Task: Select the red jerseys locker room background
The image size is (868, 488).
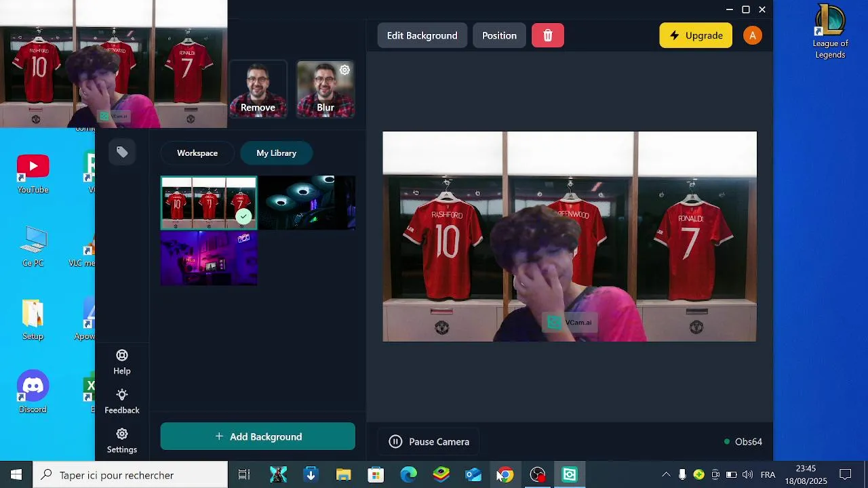Action: click(x=209, y=203)
